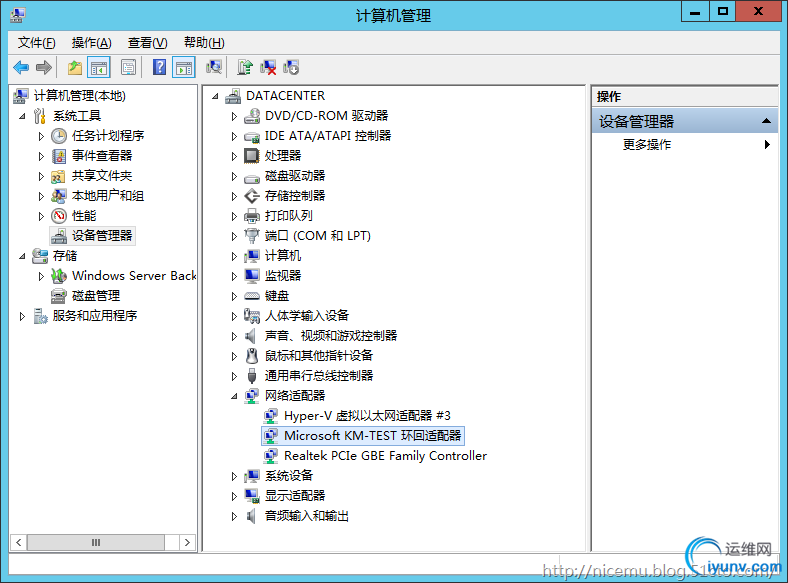Screen dimensions: 788x583
Task: Collapse the 网络适配器 node
Action: 234,397
